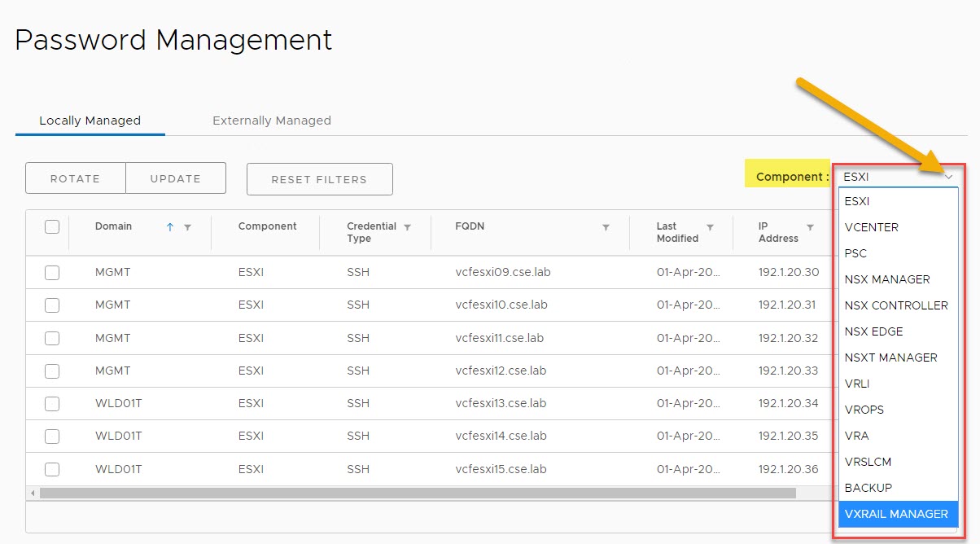
Task: Click the Domain sort arrow icon
Action: click(x=170, y=227)
